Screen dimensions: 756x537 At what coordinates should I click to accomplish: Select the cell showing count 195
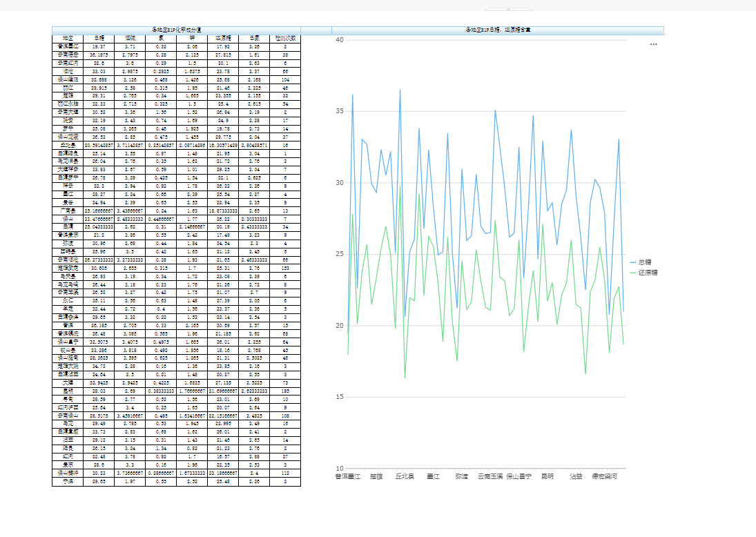coord(285,391)
